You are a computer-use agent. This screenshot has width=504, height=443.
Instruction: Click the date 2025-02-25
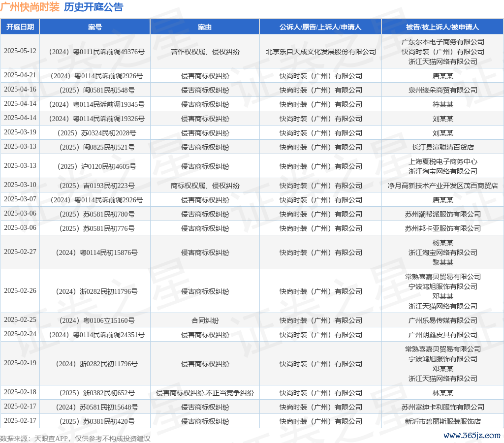point(20,319)
